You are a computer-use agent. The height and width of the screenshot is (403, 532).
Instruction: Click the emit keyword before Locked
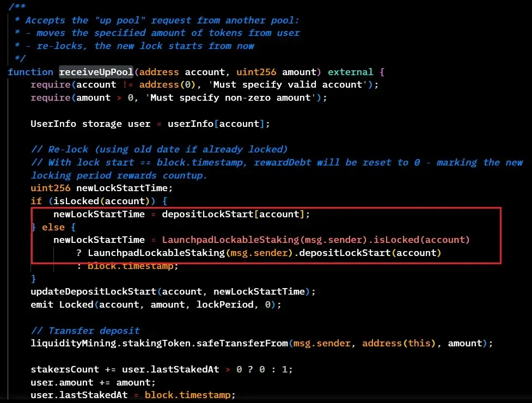click(x=42, y=304)
